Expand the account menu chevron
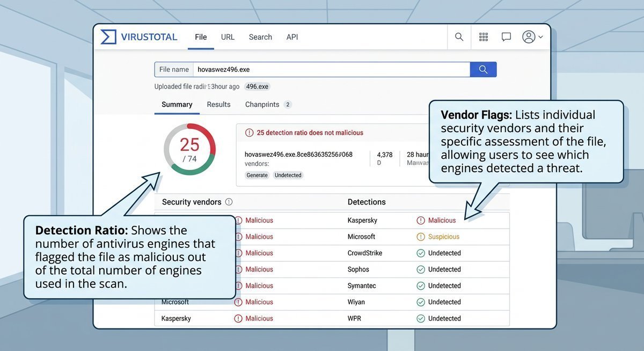644x351 pixels. pyautogui.click(x=540, y=37)
